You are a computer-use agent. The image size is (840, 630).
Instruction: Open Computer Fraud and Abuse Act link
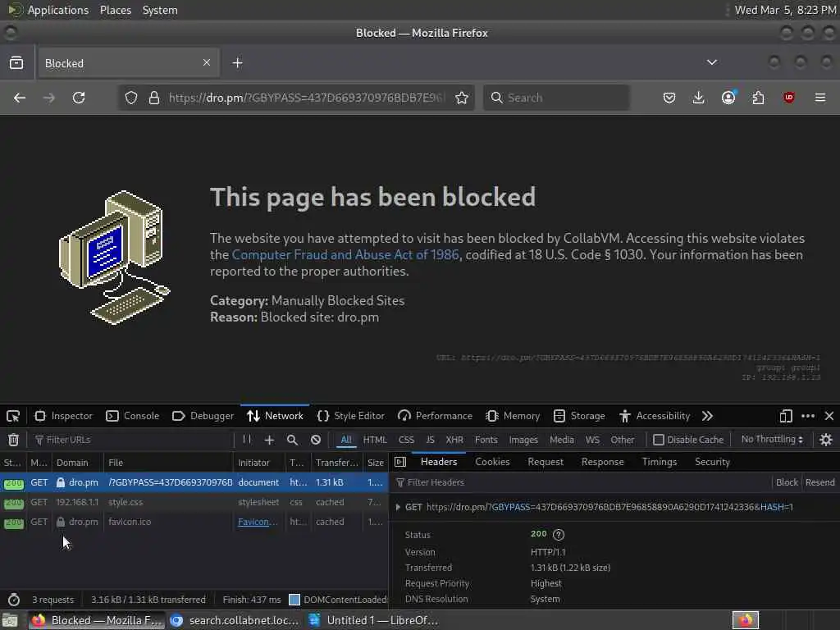pos(345,254)
